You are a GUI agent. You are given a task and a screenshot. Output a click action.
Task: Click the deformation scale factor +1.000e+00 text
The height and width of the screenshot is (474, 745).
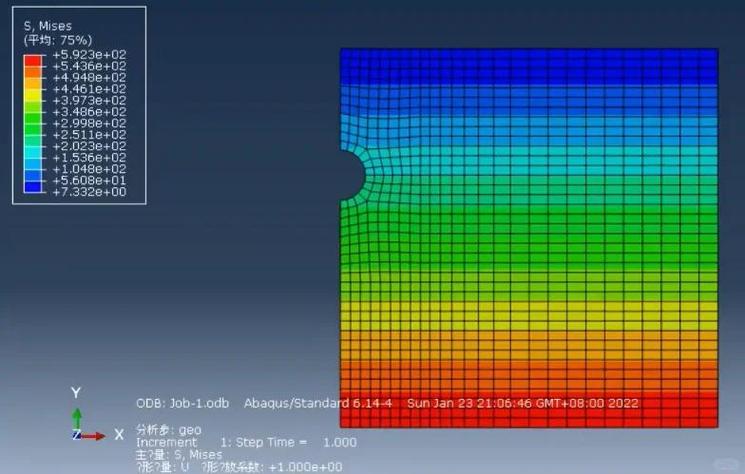[x=271, y=467]
